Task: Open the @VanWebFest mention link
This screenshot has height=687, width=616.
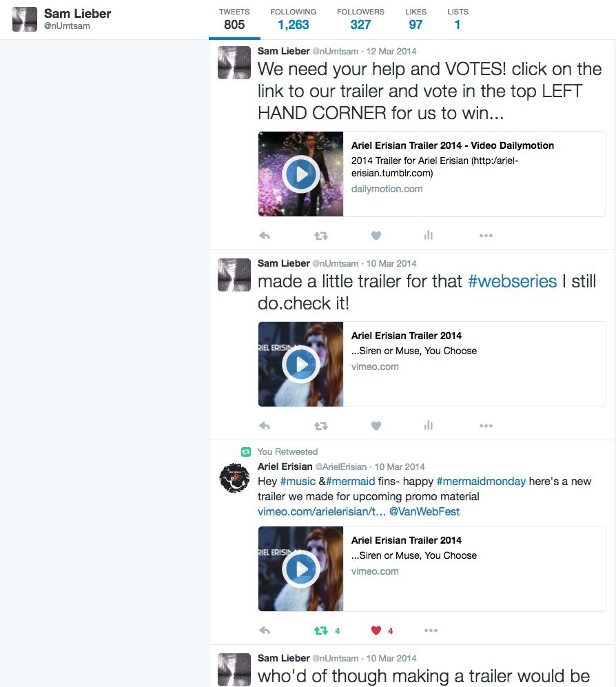Action: tap(424, 512)
